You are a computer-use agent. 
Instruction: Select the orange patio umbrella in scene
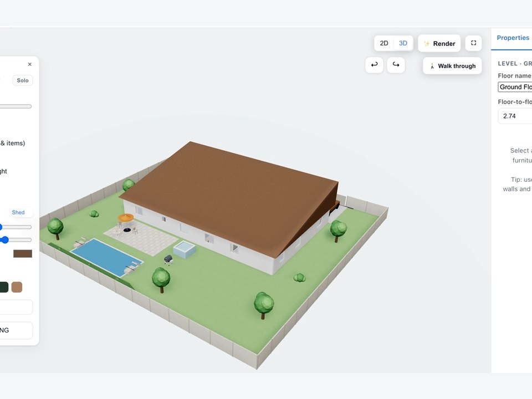pos(126,218)
